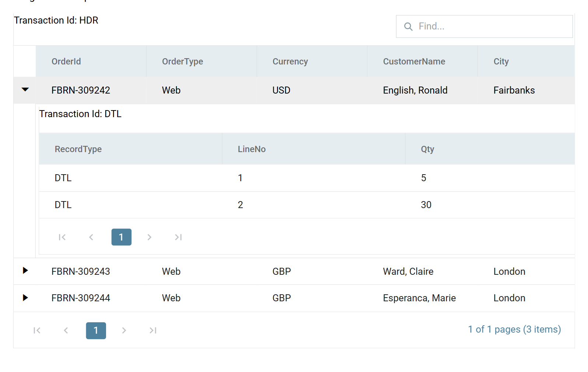The height and width of the screenshot is (372, 588).
Task: Sort by the OrderId column header
Action: [x=91, y=62]
